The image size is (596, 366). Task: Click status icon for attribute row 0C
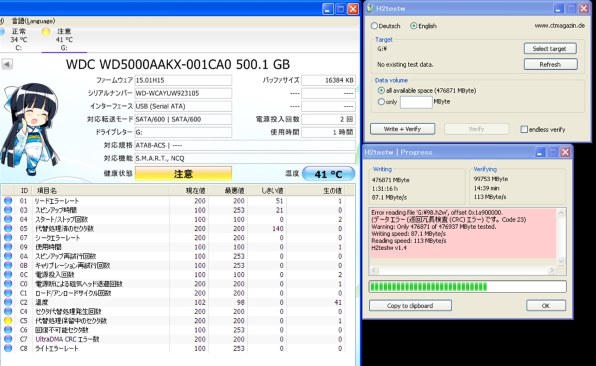(8, 274)
